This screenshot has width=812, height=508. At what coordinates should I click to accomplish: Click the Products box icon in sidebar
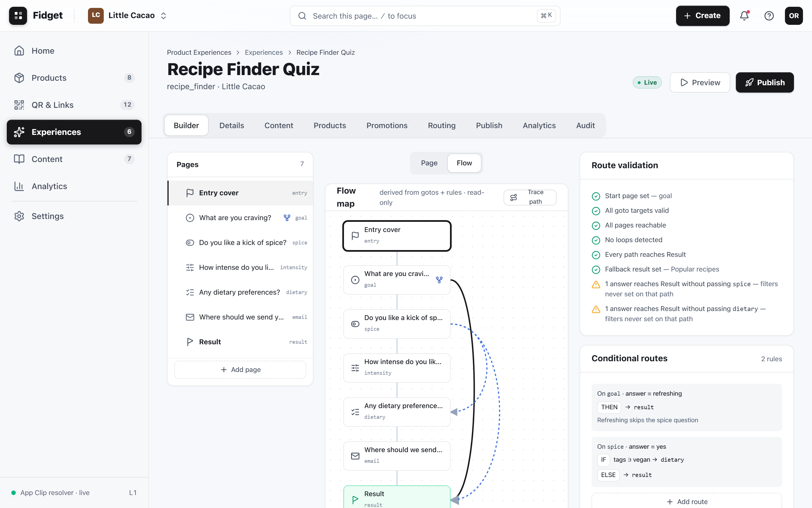pos(19,78)
